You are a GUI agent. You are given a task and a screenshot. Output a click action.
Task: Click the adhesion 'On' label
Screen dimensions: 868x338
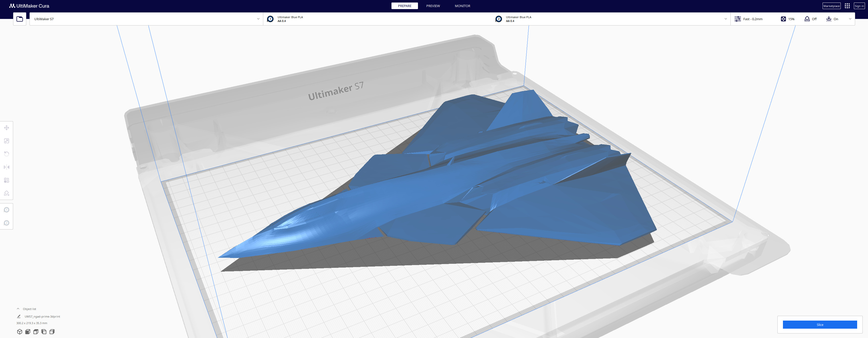click(836, 19)
